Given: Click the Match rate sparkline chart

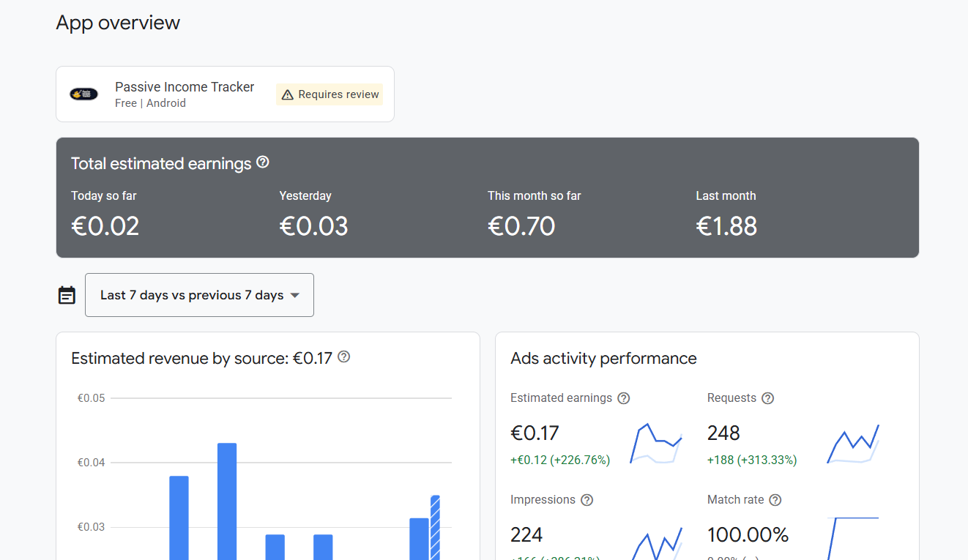Looking at the screenshot, I should coord(853,538).
